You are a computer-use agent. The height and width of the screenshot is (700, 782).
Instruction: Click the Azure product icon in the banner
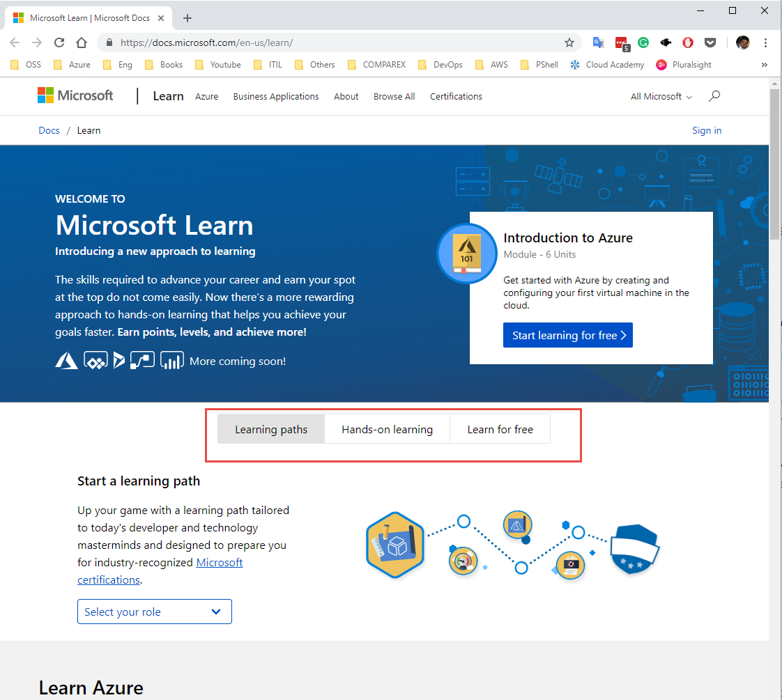[66, 361]
